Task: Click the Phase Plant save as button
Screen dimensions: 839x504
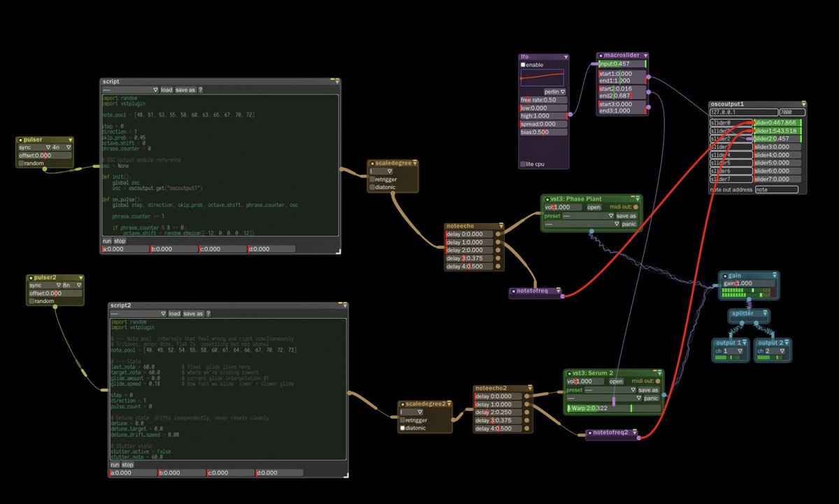Action: pyautogui.click(x=626, y=216)
